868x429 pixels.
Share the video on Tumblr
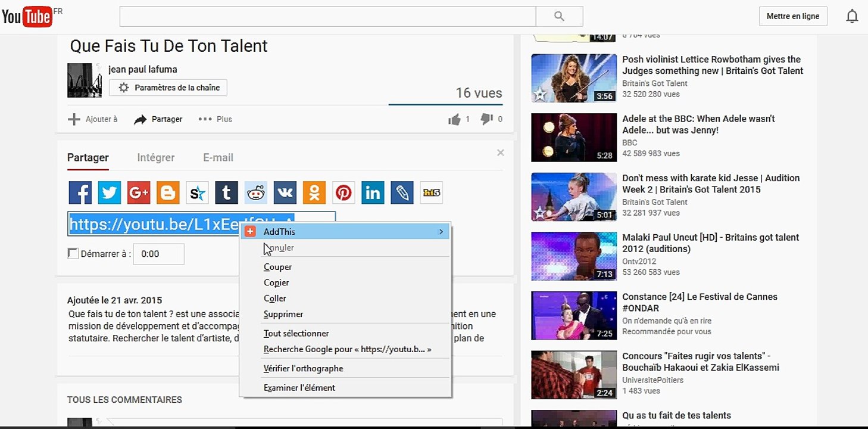[226, 192]
